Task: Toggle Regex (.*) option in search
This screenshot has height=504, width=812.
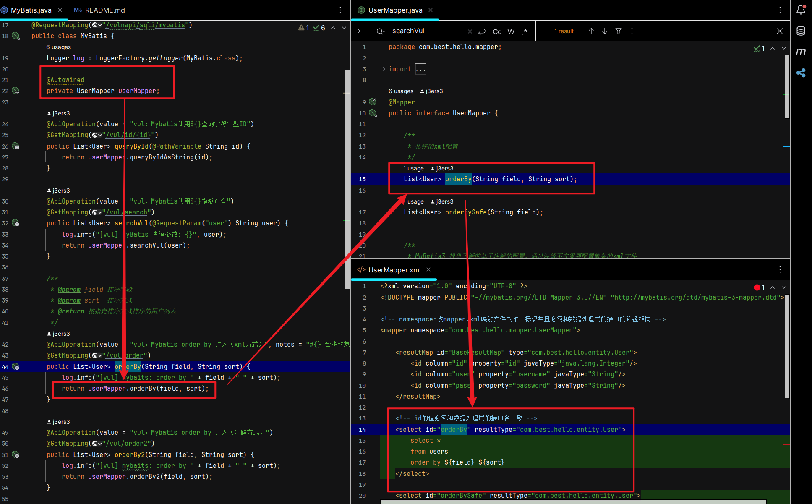Action: coord(525,31)
